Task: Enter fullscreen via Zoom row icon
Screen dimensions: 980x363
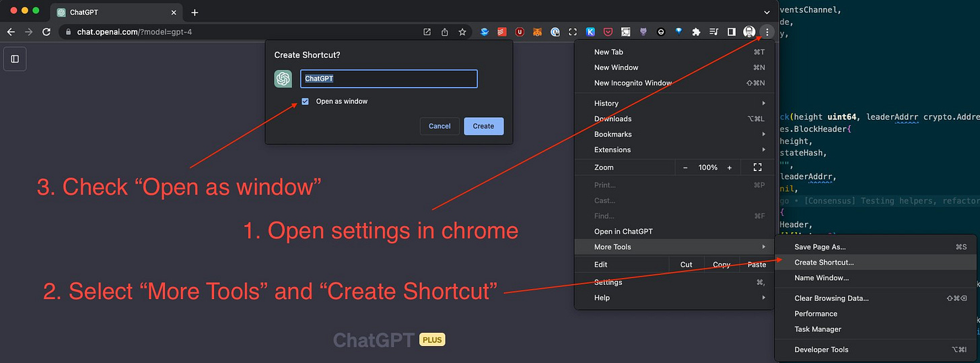Action: click(757, 167)
